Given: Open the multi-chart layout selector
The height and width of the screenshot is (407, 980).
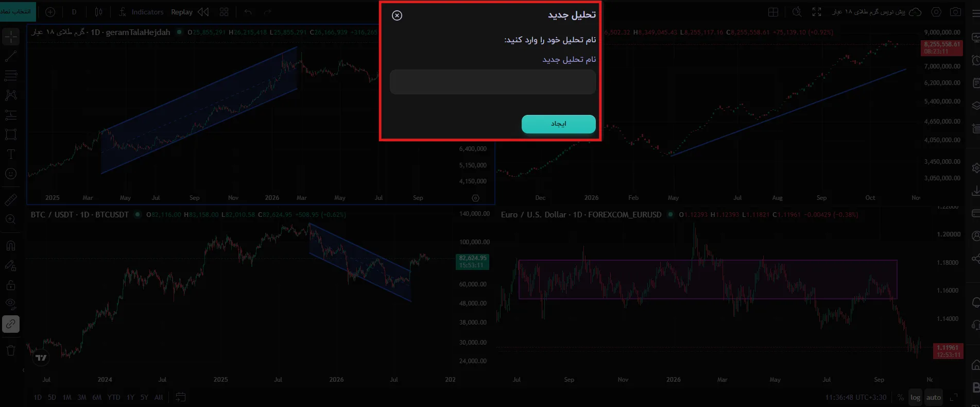Looking at the screenshot, I should click(x=773, y=12).
